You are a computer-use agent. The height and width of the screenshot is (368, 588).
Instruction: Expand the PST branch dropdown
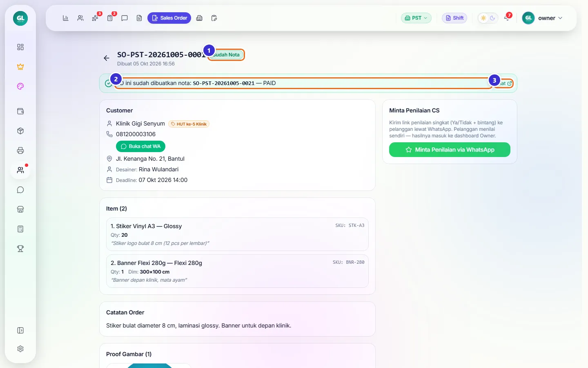click(416, 18)
